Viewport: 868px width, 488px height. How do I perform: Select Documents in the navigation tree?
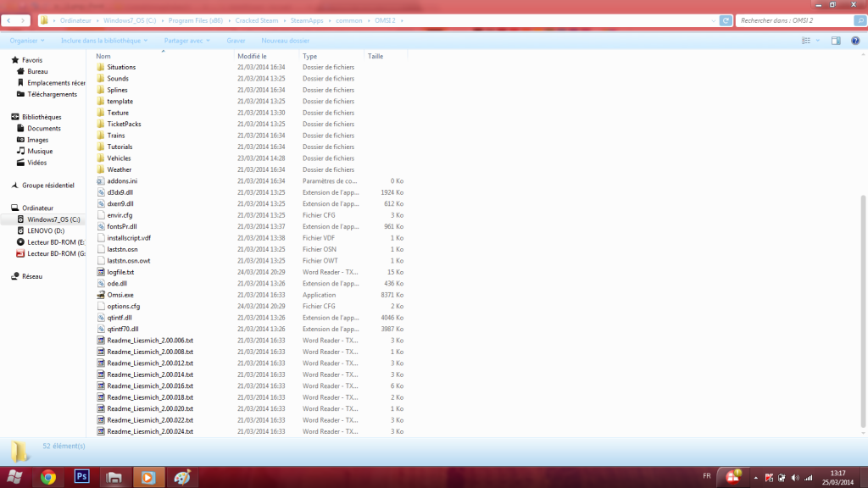tap(44, 129)
